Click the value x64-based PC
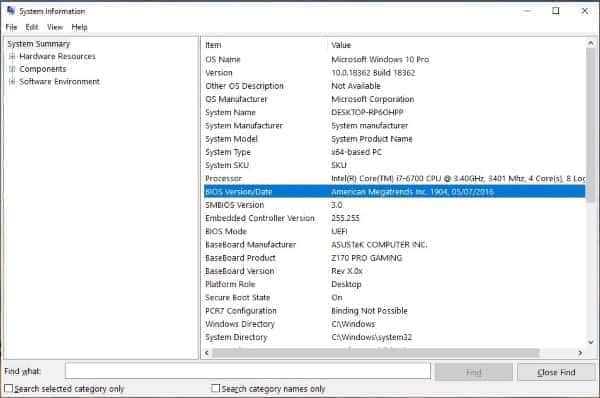 356,152
